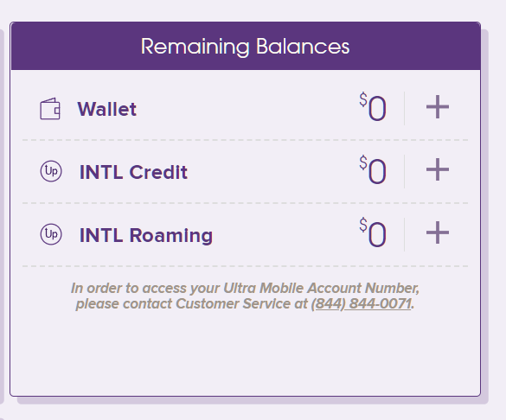Select the Wallet label
Image resolution: width=506 pixels, height=420 pixels.
coord(106,109)
